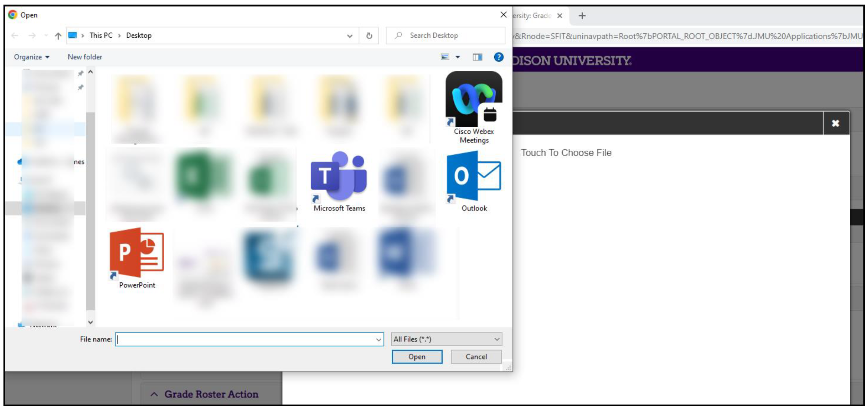Click the change view icon

coord(445,57)
